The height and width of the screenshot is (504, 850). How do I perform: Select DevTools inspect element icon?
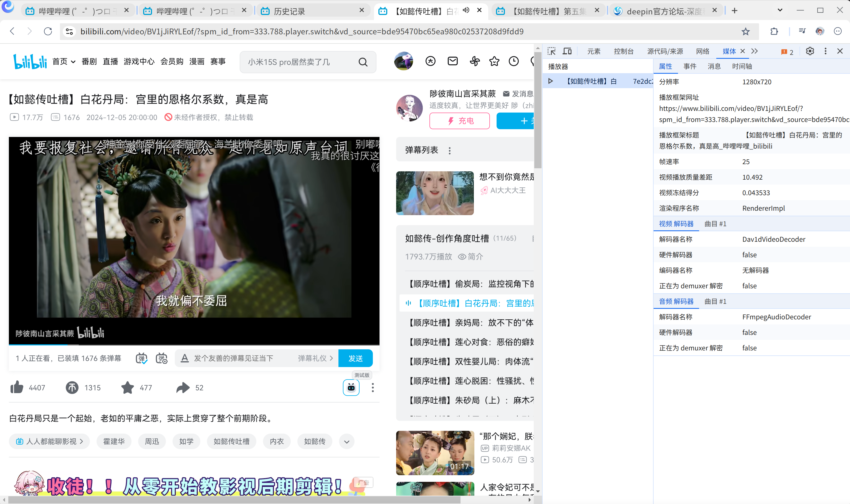point(551,51)
